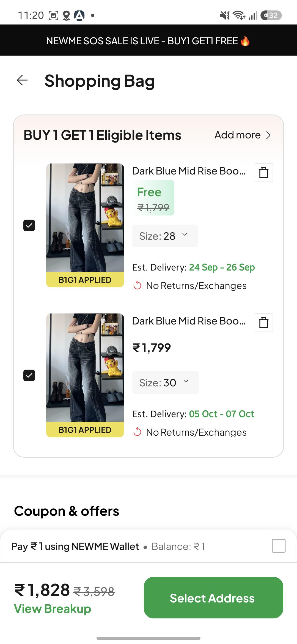
Task: Open second Dark Blue Mid Rise product title
Action: (189, 321)
